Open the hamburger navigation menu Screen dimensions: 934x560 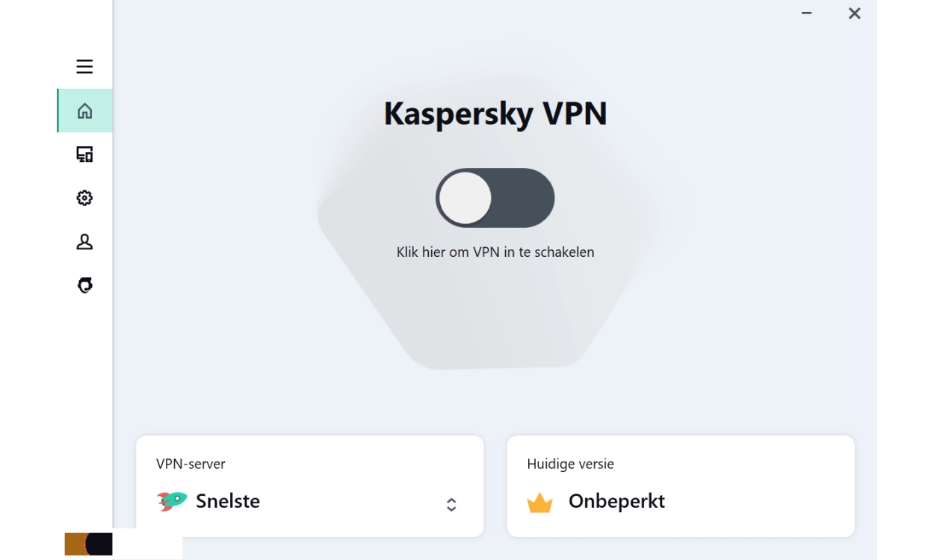(x=84, y=66)
